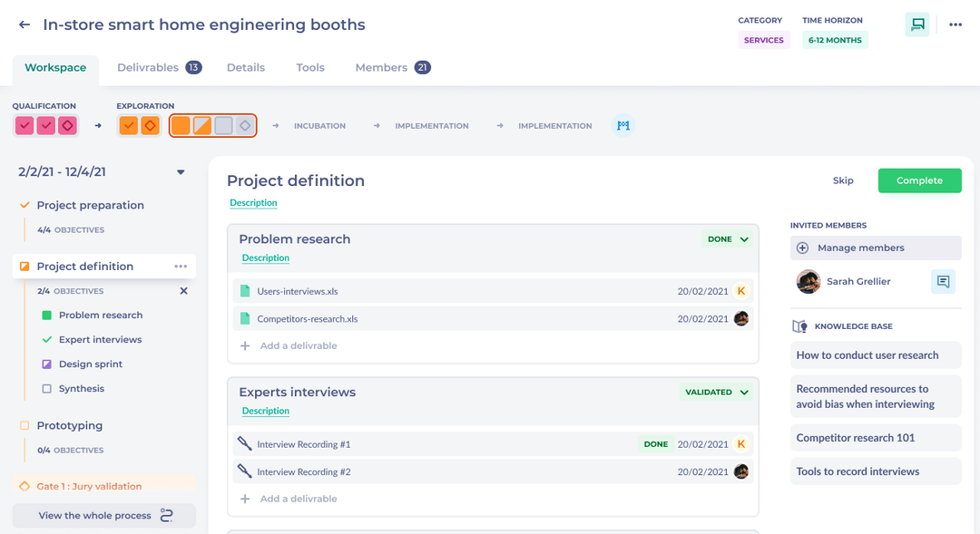The height and width of the screenshot is (534, 980).
Task: Switch to the Deliverables tab
Action: [151, 66]
